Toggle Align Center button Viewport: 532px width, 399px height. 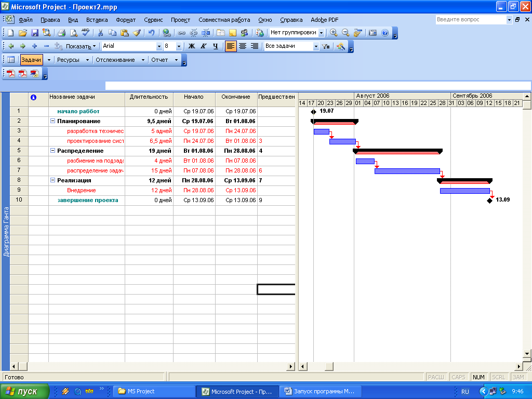coord(243,46)
